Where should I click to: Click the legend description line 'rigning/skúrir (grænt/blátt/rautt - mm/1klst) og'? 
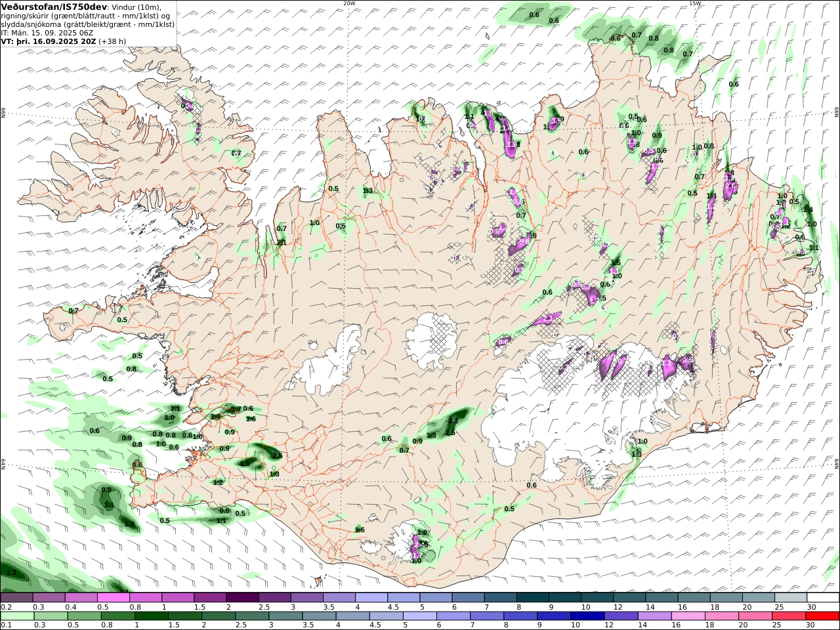coord(85,16)
